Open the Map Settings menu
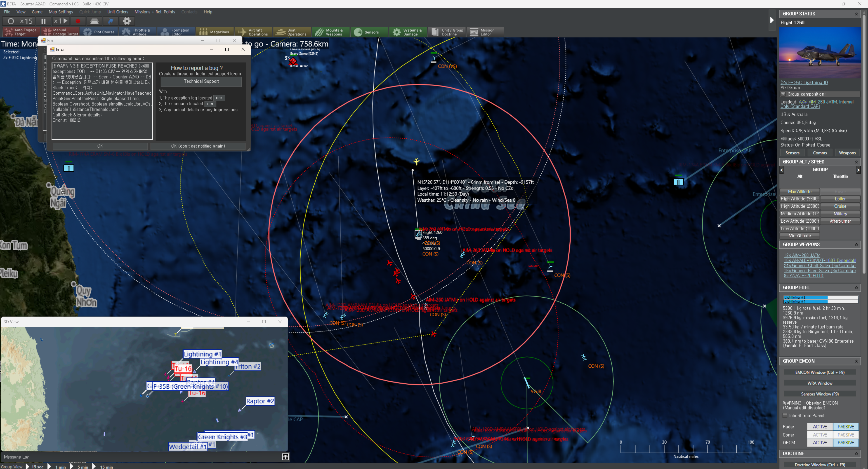868x469 pixels. pos(61,12)
